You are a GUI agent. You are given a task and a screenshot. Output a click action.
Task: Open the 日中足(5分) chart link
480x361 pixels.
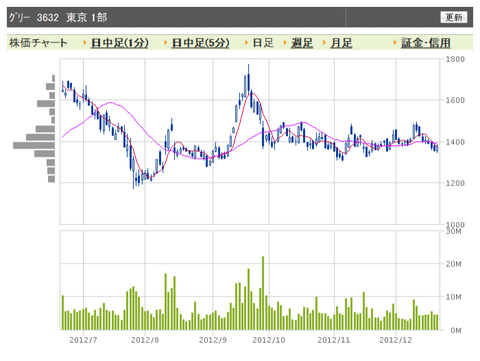(200, 43)
